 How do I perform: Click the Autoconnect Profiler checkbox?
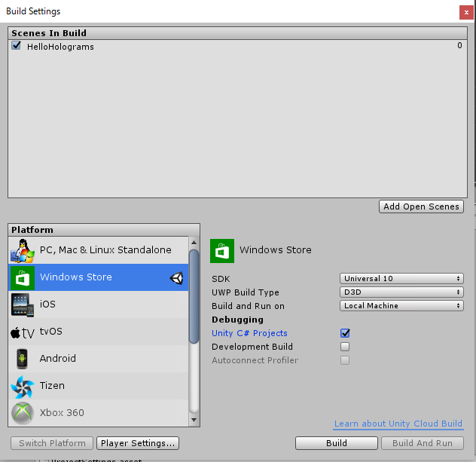345,360
